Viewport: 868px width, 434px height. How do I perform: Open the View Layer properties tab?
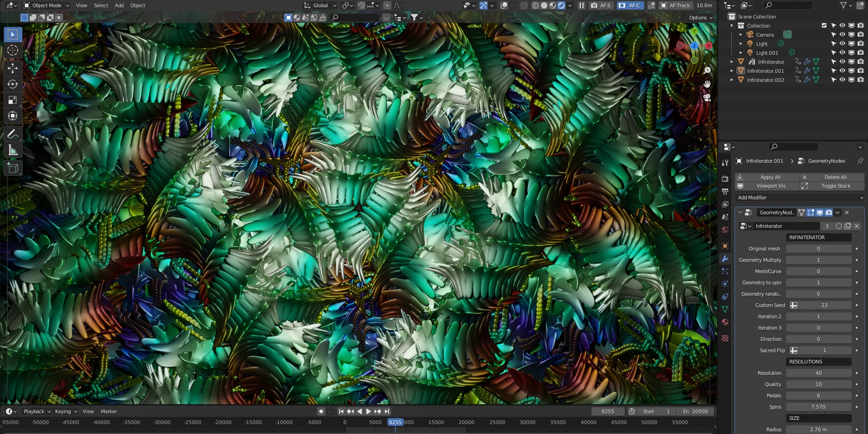click(x=725, y=204)
